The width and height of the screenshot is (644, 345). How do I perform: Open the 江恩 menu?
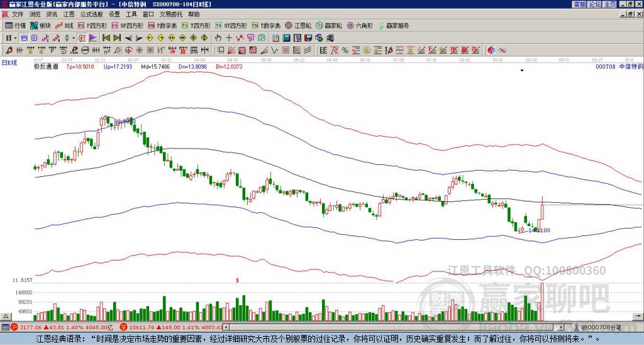(x=69, y=14)
